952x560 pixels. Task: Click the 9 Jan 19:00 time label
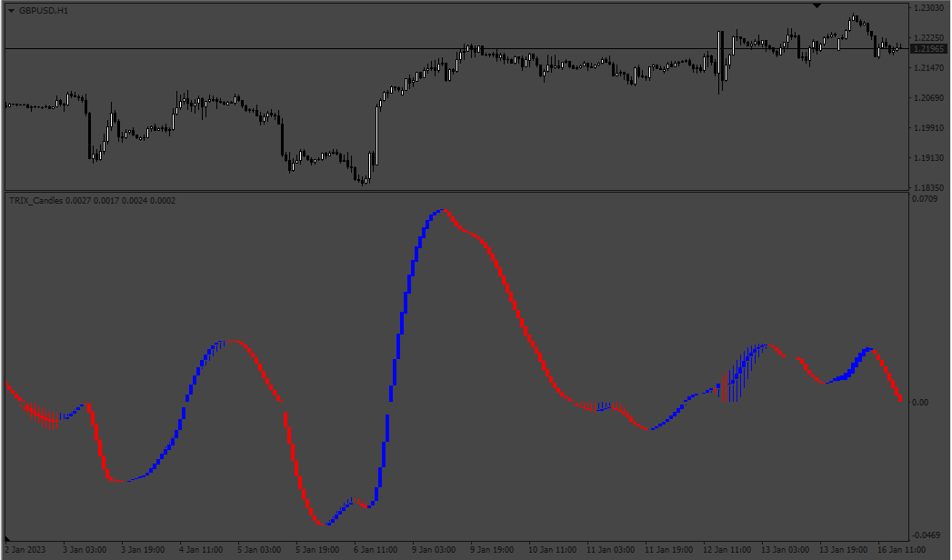(x=493, y=550)
